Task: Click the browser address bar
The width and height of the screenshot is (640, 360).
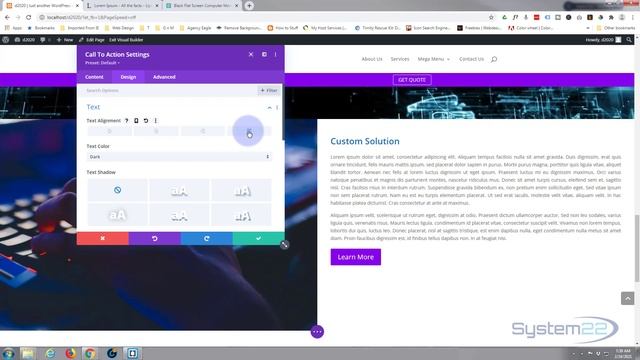Action: pos(261,18)
